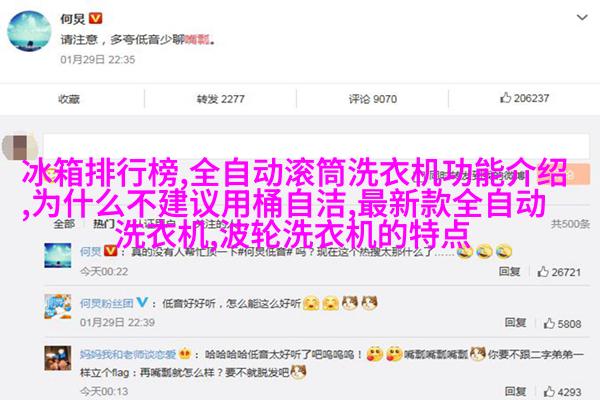Open 何炅粉丝团 profile link
The width and height of the screenshot is (600, 400).
106,304
